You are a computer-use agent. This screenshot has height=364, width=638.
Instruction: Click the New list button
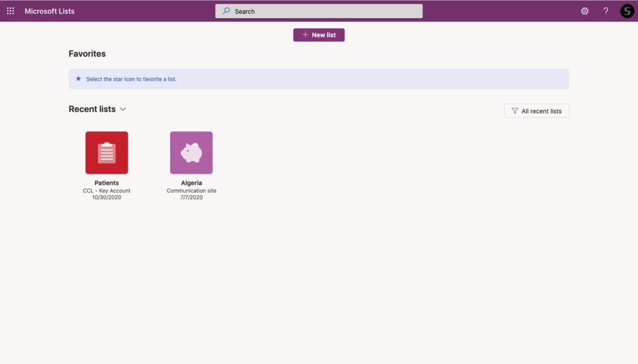click(319, 35)
